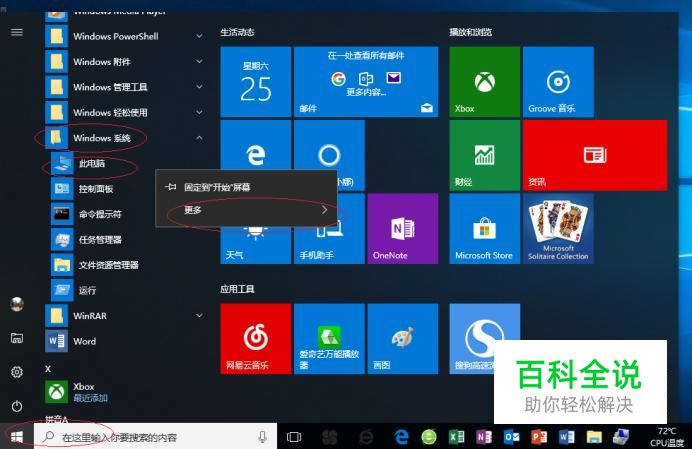The width and height of the screenshot is (692, 449).
Task: Open the File Explorer icon in Start sidebar
Action: [17, 338]
